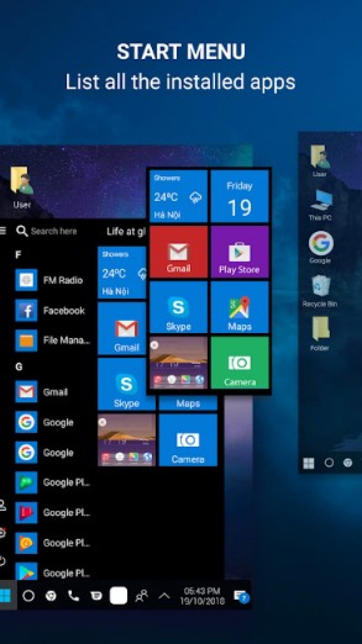
Task: Open the user account icon in start sidebar
Action: click(3, 505)
